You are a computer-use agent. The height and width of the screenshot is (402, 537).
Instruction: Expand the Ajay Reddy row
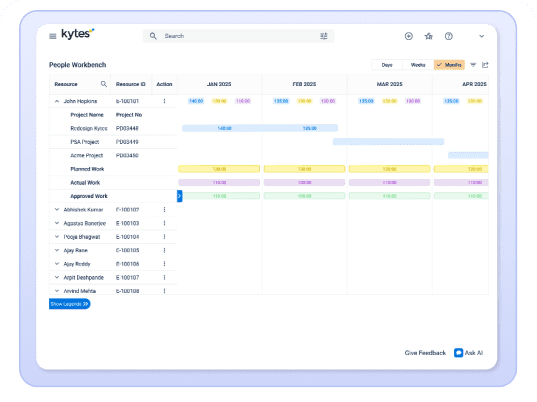(57, 264)
